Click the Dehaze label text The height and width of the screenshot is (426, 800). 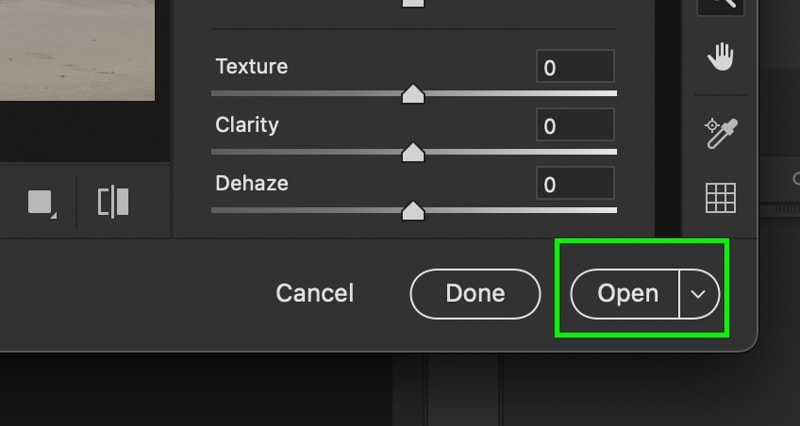point(252,183)
